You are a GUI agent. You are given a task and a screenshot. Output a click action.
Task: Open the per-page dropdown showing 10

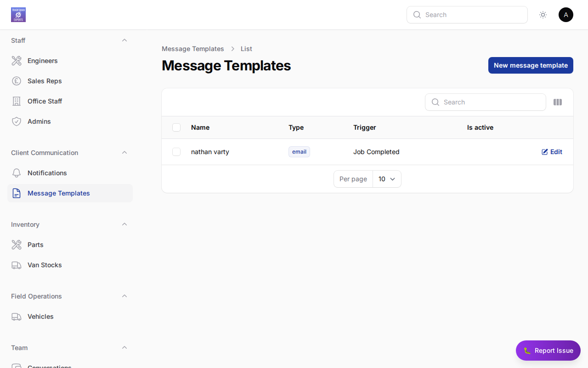[x=387, y=179]
